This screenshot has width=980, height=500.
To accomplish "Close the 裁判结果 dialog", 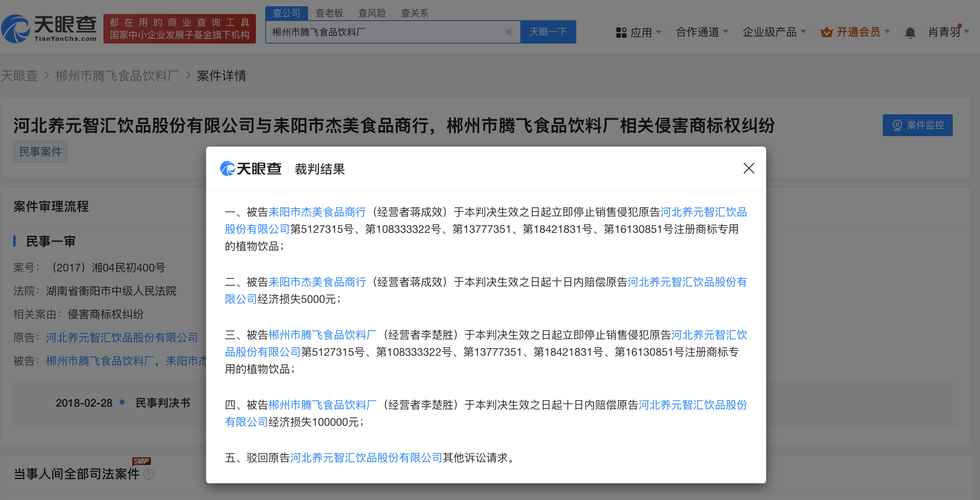I will tap(749, 168).
